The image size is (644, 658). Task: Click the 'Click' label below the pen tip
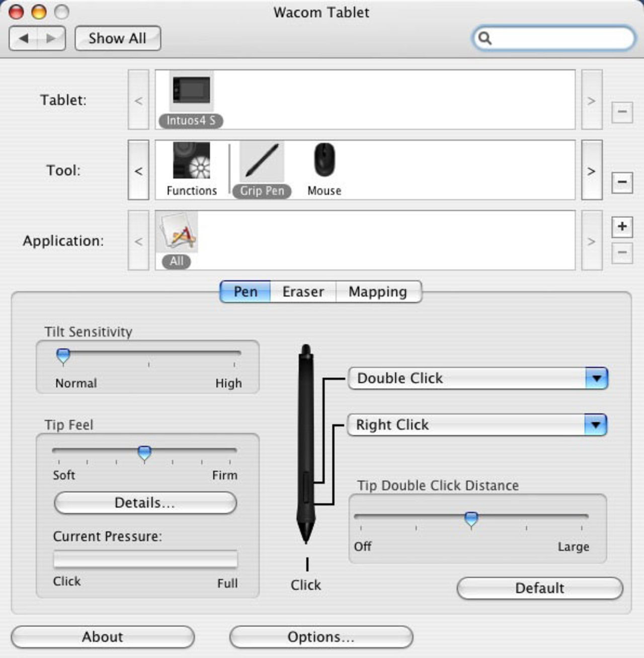point(305,585)
